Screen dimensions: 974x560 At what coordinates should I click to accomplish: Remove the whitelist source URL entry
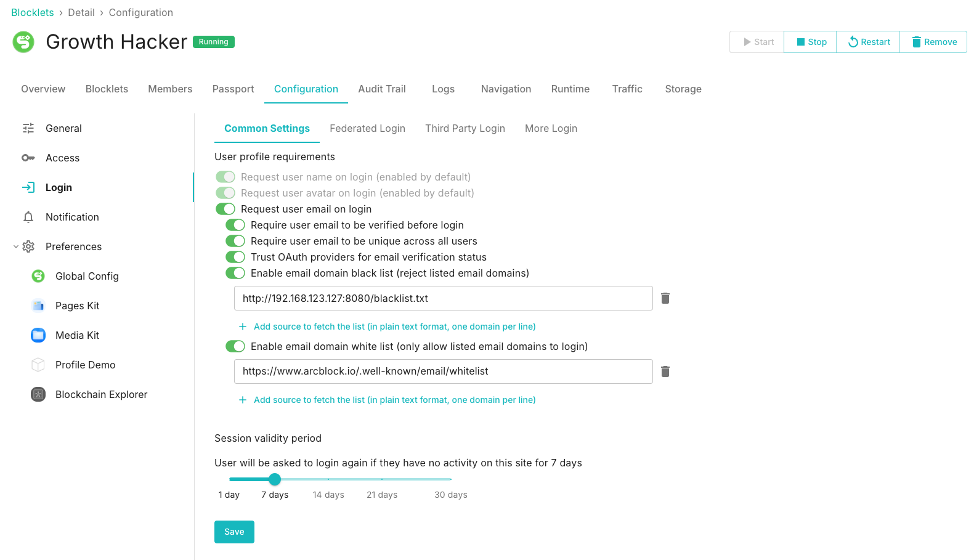(665, 371)
